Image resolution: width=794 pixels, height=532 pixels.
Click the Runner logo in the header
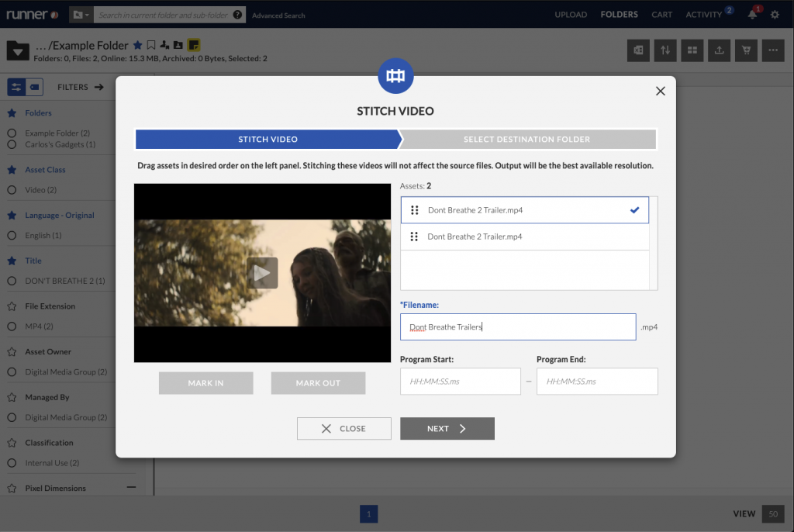click(33, 15)
